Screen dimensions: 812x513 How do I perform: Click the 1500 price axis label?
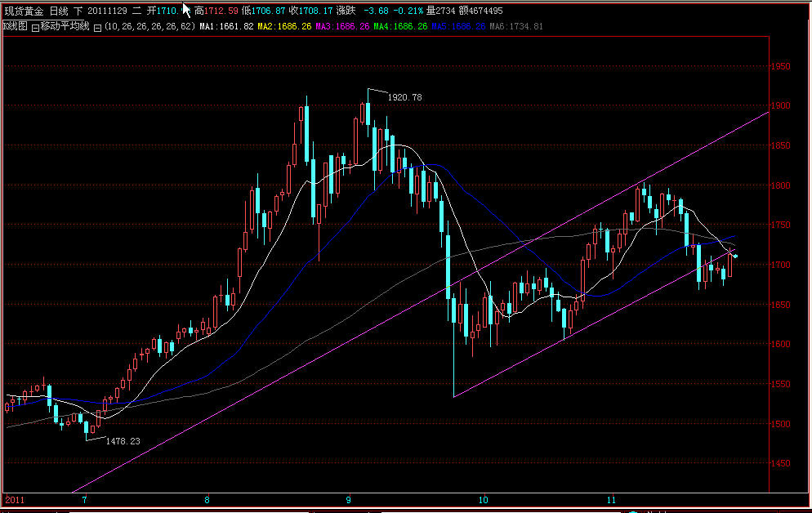pos(780,424)
